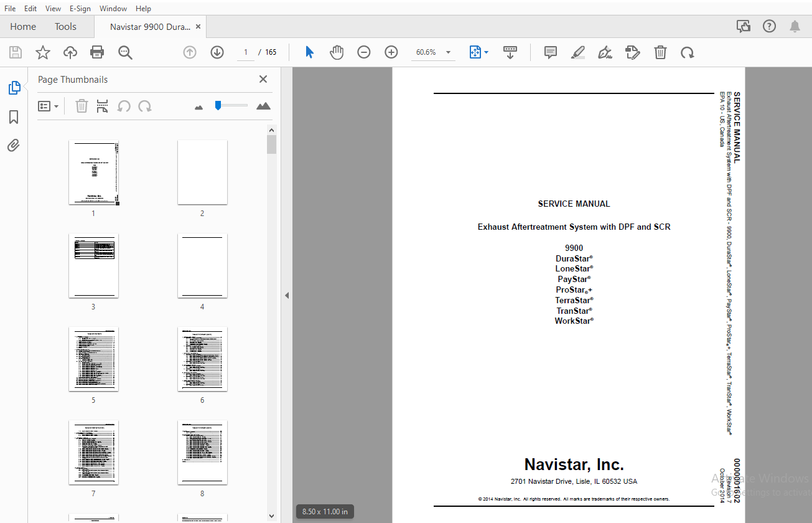Print the document with printer icon
812x523 pixels.
point(97,52)
